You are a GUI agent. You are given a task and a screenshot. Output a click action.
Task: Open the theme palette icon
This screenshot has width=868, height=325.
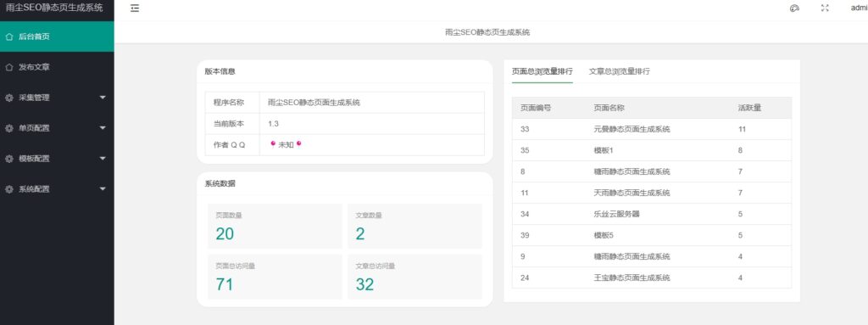[794, 8]
